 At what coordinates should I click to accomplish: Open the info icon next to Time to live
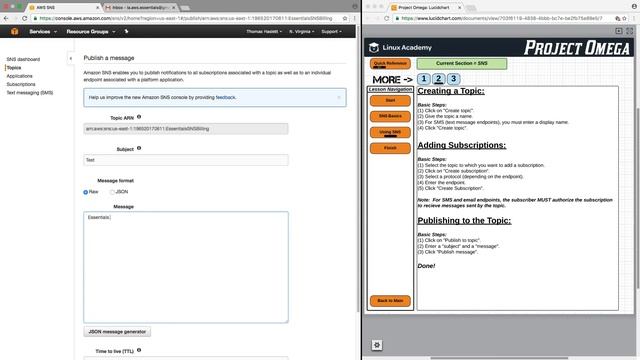click(139, 351)
